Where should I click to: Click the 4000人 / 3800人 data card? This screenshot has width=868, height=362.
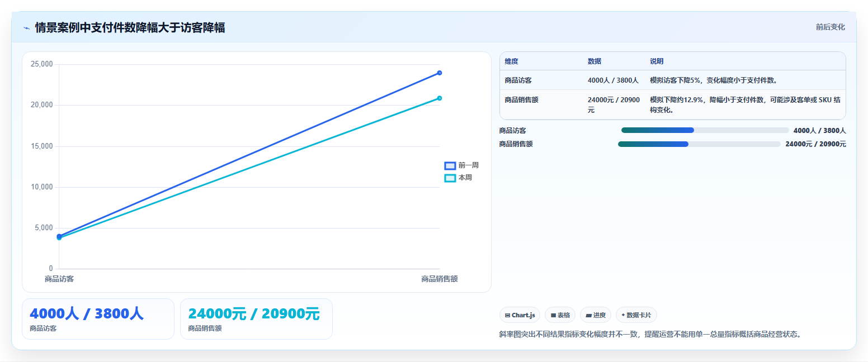pyautogui.click(x=98, y=319)
